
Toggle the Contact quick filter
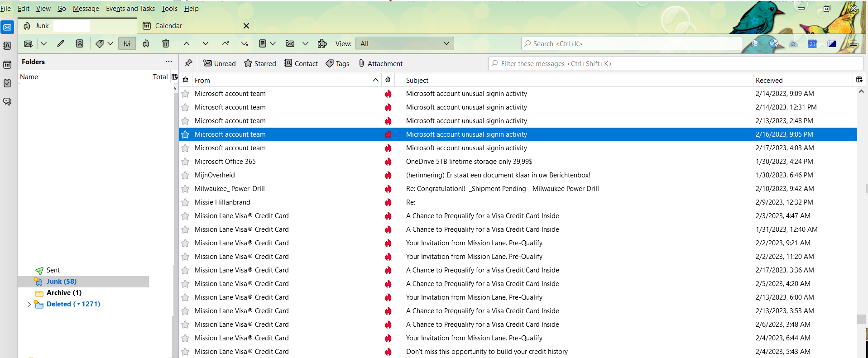(301, 63)
